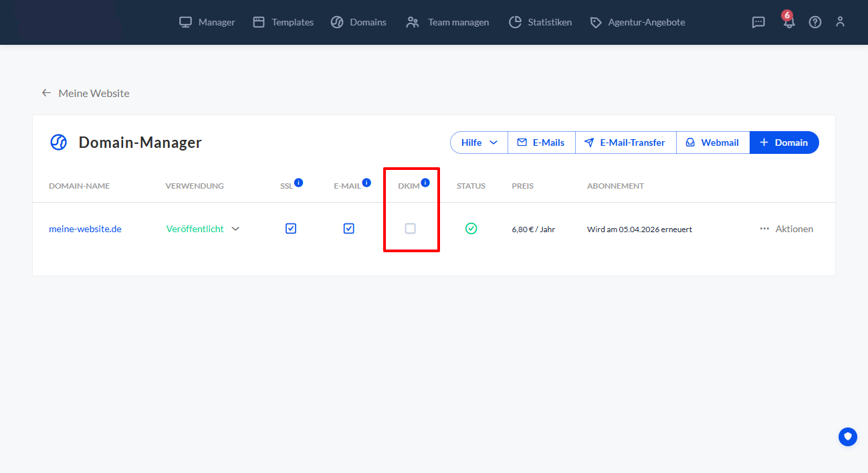Open the chat messages icon
Image resolution: width=868 pixels, height=473 pixels.
click(758, 22)
